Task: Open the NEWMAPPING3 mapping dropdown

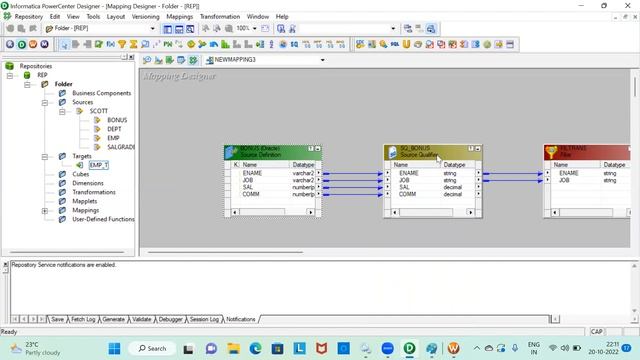Action: pos(322,60)
